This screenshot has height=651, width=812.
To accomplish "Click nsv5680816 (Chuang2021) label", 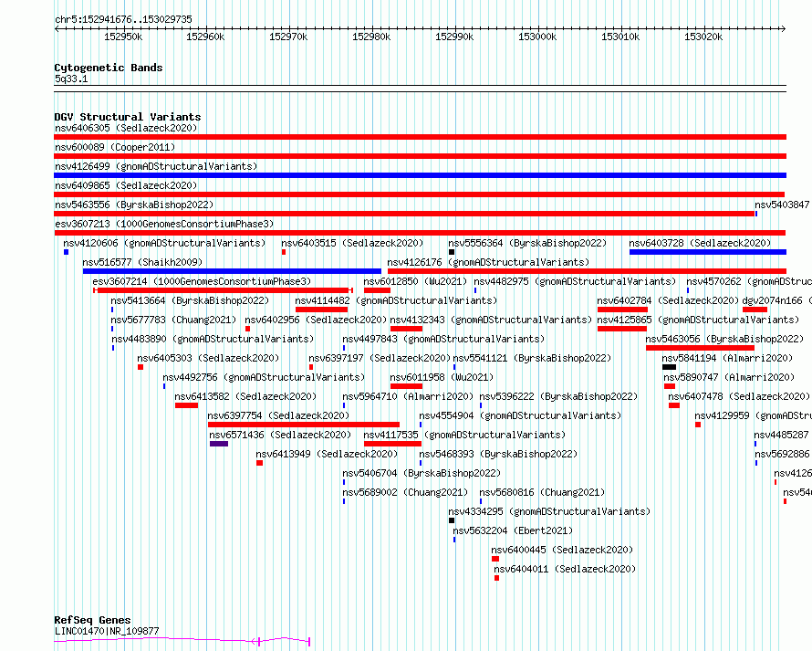I will click(542, 492).
